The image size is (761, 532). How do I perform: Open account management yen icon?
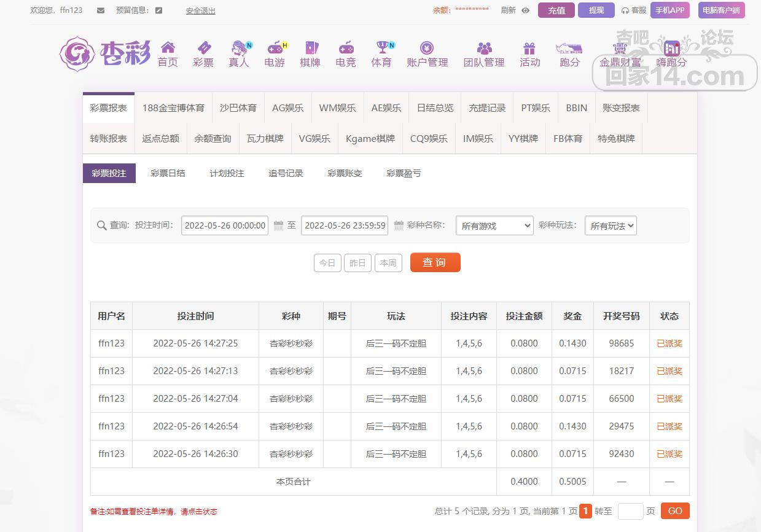click(427, 48)
